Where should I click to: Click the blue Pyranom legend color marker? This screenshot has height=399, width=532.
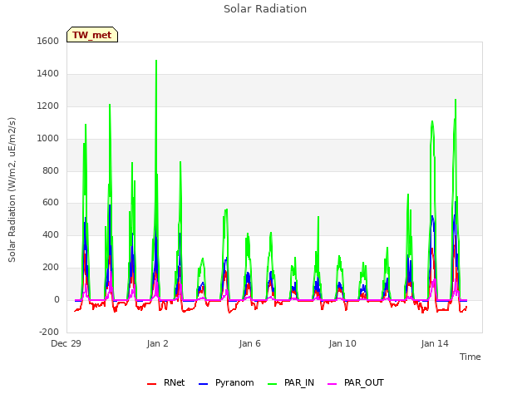203,384
